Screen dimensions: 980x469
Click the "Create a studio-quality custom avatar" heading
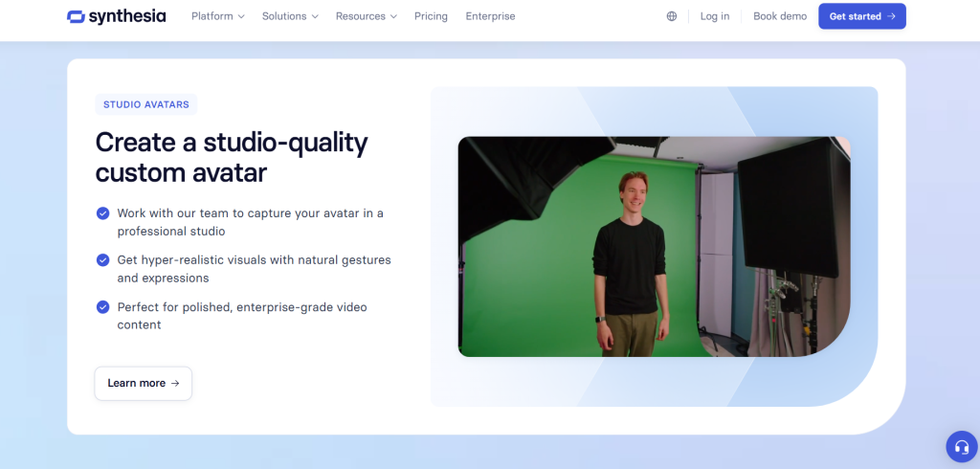[231, 157]
